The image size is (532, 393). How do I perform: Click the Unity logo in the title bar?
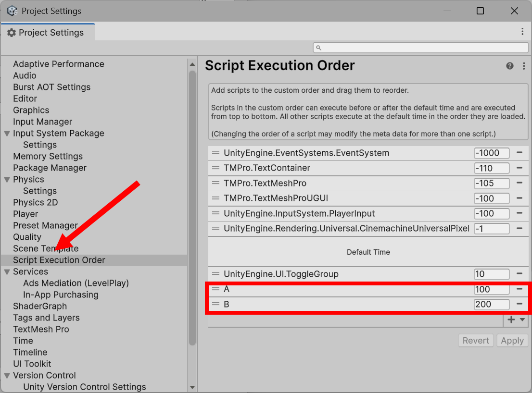(x=12, y=11)
